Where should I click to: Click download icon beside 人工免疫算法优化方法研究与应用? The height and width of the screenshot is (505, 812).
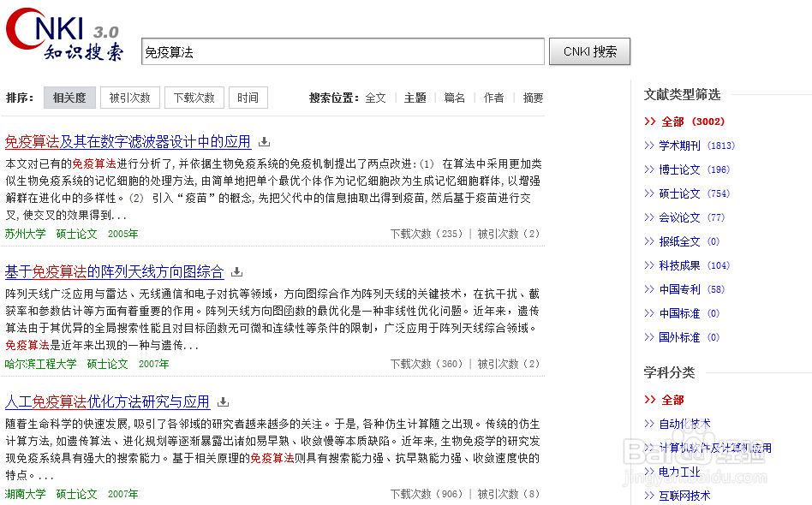222,401
